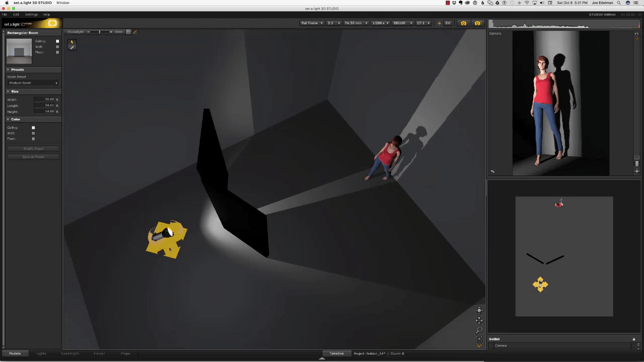Click the Modify Preset button
This screenshot has height=362, width=644.
pyautogui.click(x=33, y=149)
